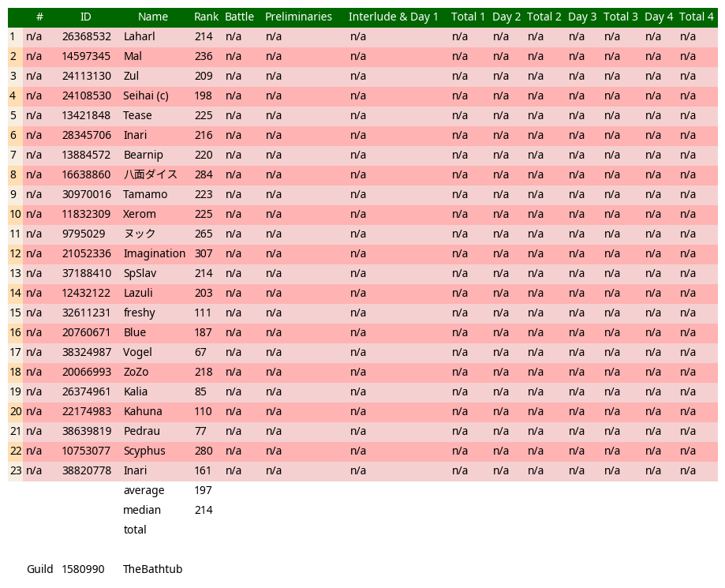Select the Blue name cell
This screenshot has height=588, width=725.
coord(135,332)
